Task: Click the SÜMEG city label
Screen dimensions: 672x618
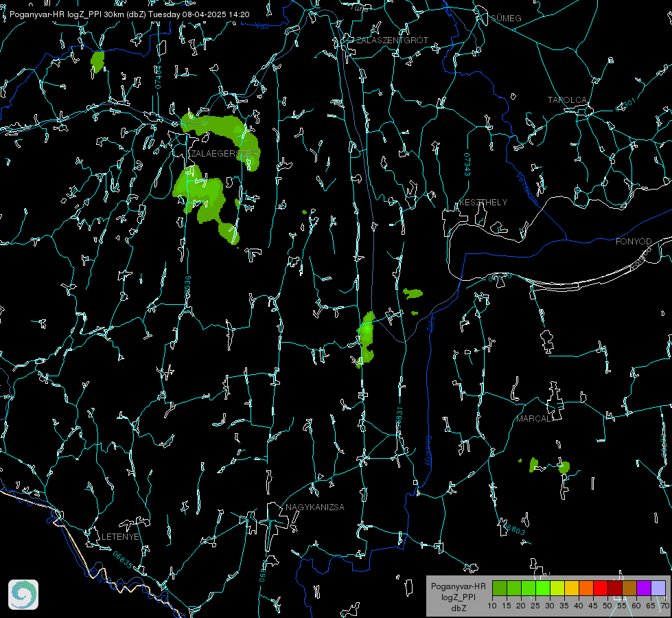Action: click(506, 19)
